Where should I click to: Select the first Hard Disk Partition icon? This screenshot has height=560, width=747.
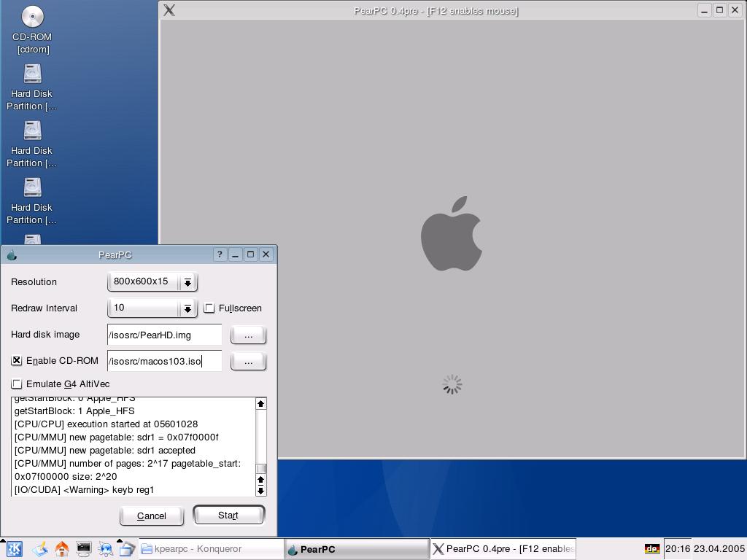[x=32, y=87]
